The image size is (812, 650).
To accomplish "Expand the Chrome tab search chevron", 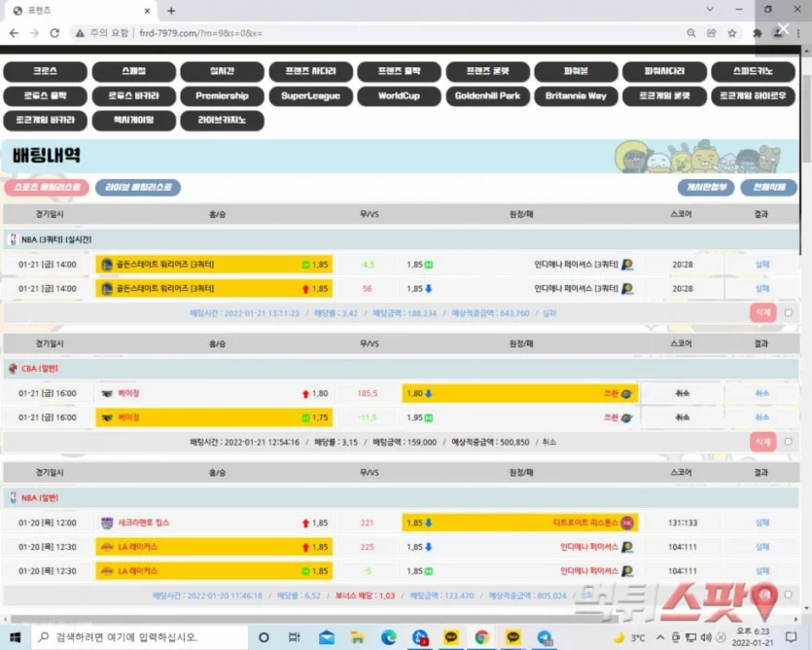I will 710,10.
